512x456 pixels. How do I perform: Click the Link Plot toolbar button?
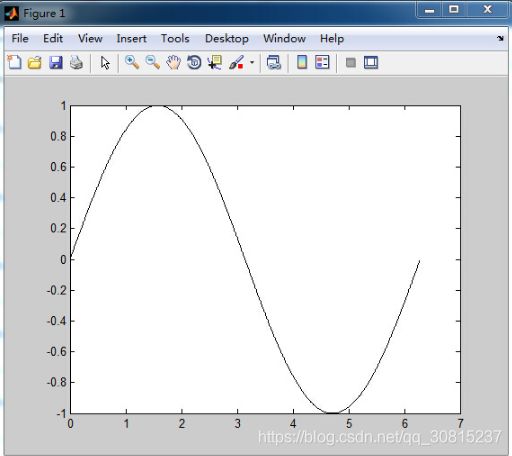[274, 62]
